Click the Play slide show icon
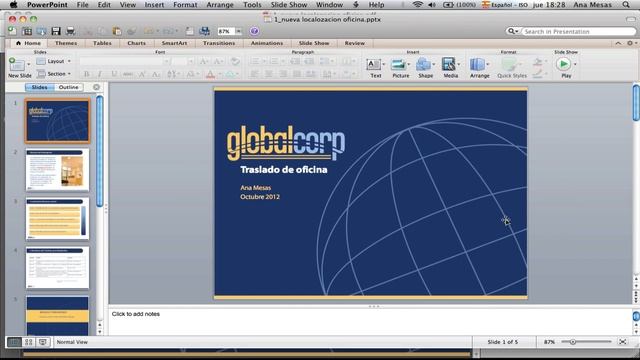640x360 pixels. (564, 64)
